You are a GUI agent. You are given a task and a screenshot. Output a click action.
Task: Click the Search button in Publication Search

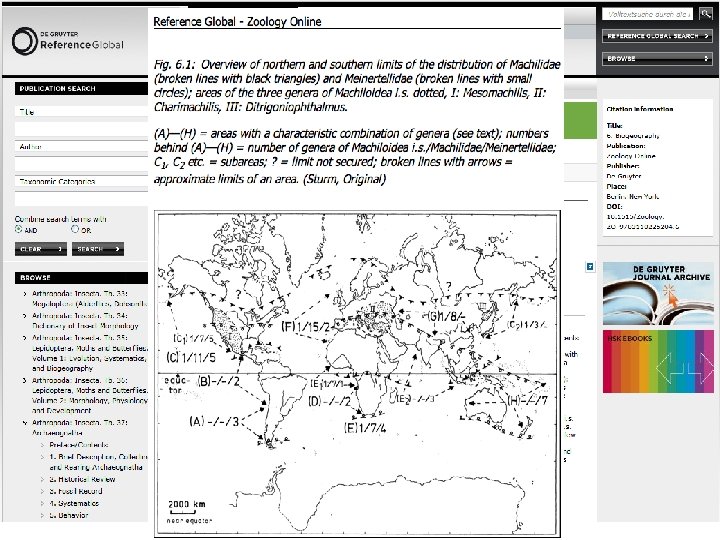pyautogui.click(x=98, y=249)
